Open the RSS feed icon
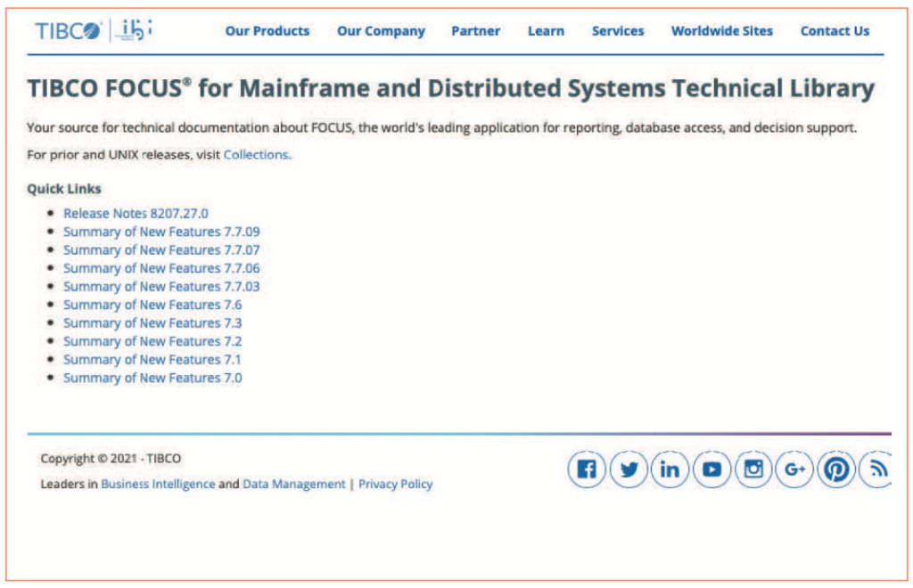913x588 pixels. pyautogui.click(x=876, y=470)
